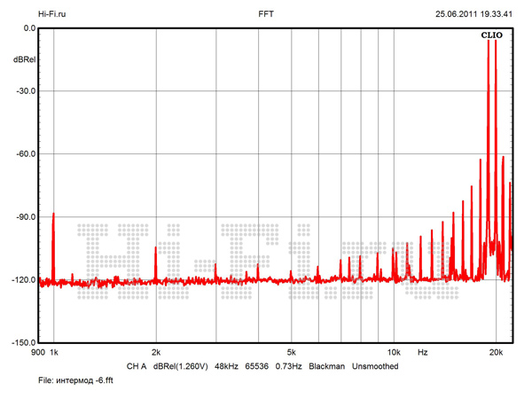
Task: Click the Hz unit label on the horizontal axis
Action: click(423, 353)
